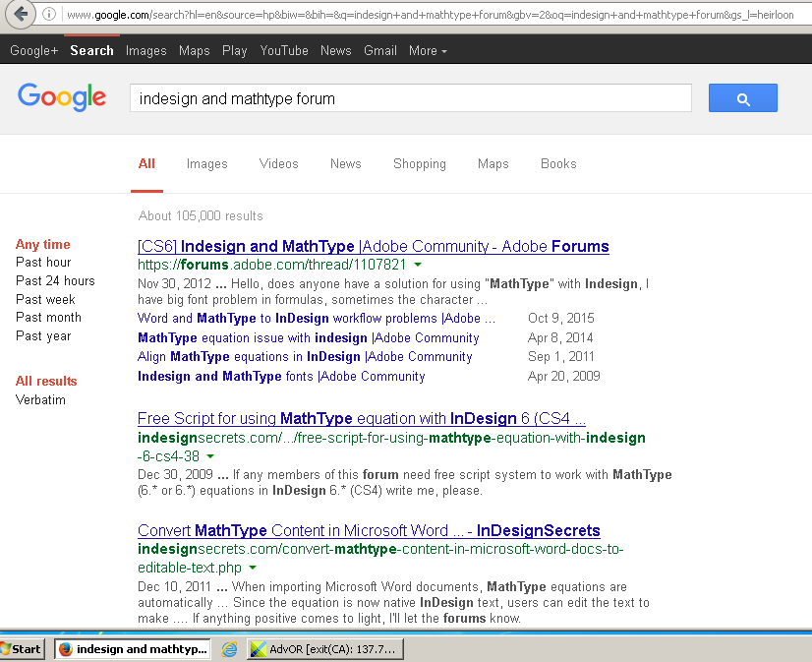Click the 'About 105,000 results' text

pyautogui.click(x=201, y=216)
